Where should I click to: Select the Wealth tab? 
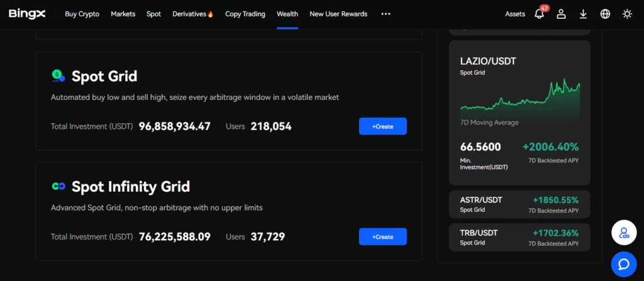(x=287, y=14)
